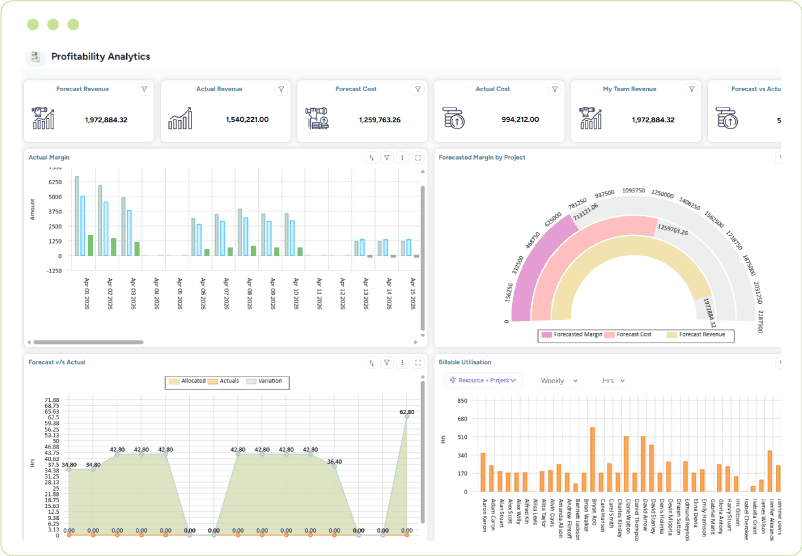This screenshot has width=802, height=556.
Task: Click the Actual Margin vertical scrollbar
Action: (x=422, y=258)
